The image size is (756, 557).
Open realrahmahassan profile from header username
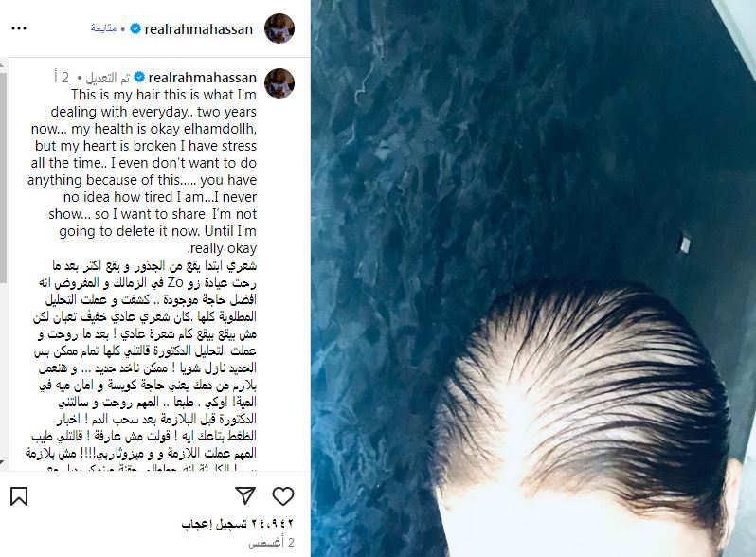point(199,29)
